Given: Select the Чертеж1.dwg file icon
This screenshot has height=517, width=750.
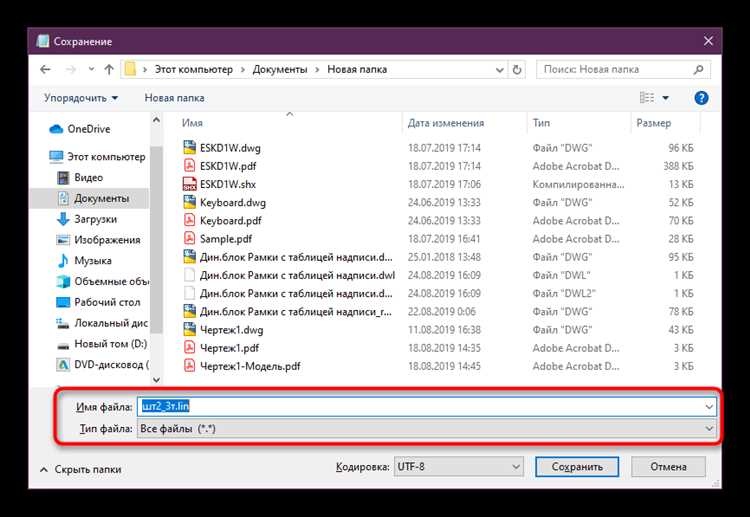Looking at the screenshot, I should (x=190, y=329).
